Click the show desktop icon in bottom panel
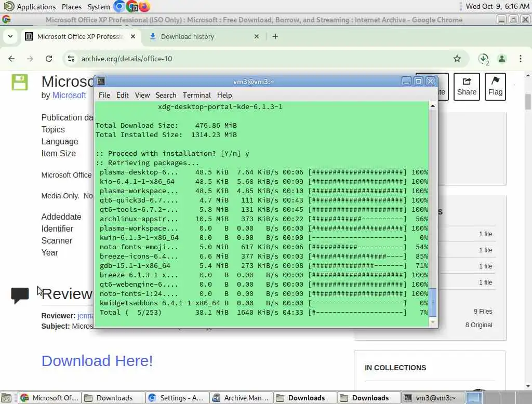This screenshot has width=532, height=404. [x=6, y=398]
